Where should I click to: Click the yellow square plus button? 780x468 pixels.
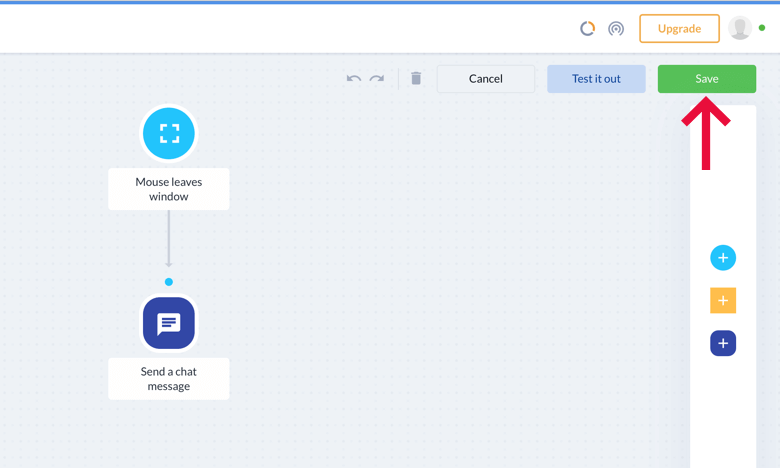(723, 300)
